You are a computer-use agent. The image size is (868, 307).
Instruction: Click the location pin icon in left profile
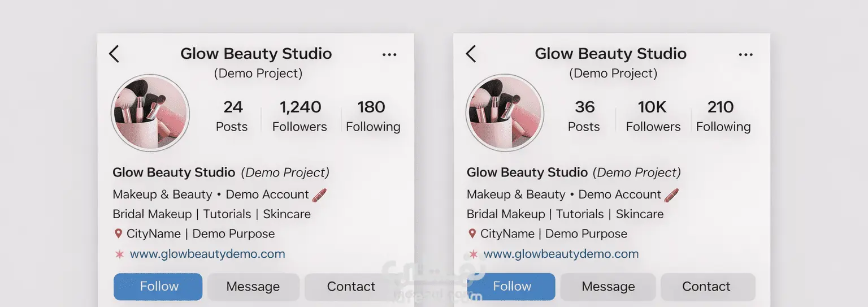[118, 234]
